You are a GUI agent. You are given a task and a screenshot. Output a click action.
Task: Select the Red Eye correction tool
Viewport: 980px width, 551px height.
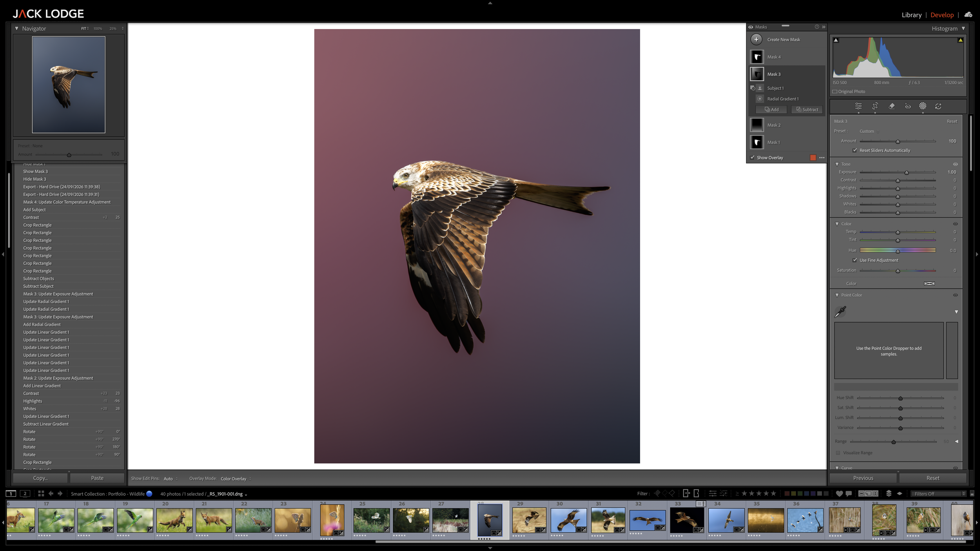click(907, 106)
